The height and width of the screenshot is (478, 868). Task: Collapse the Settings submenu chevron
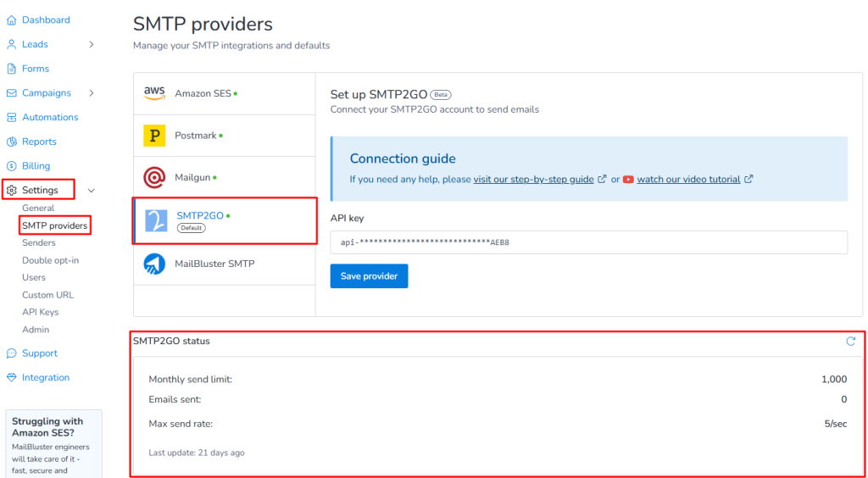[92, 191]
